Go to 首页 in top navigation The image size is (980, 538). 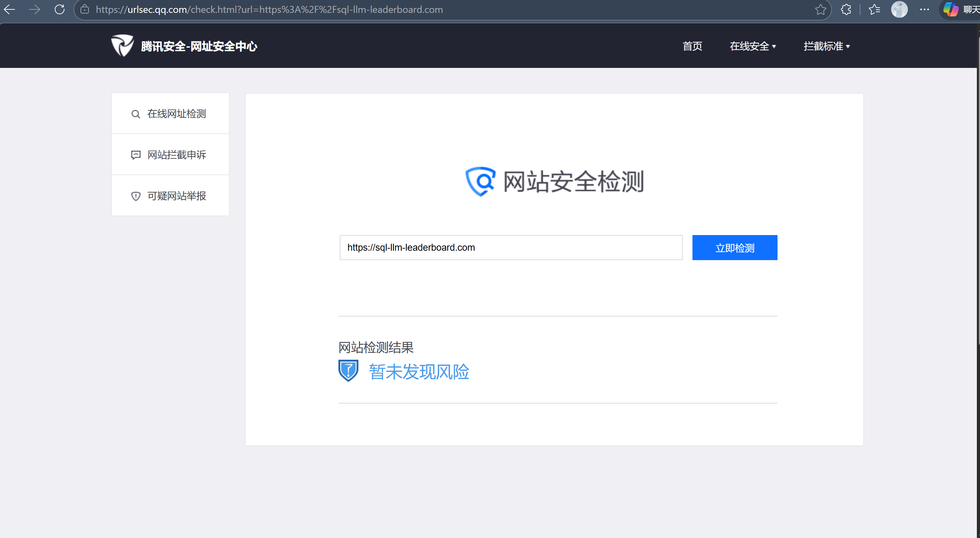point(692,46)
